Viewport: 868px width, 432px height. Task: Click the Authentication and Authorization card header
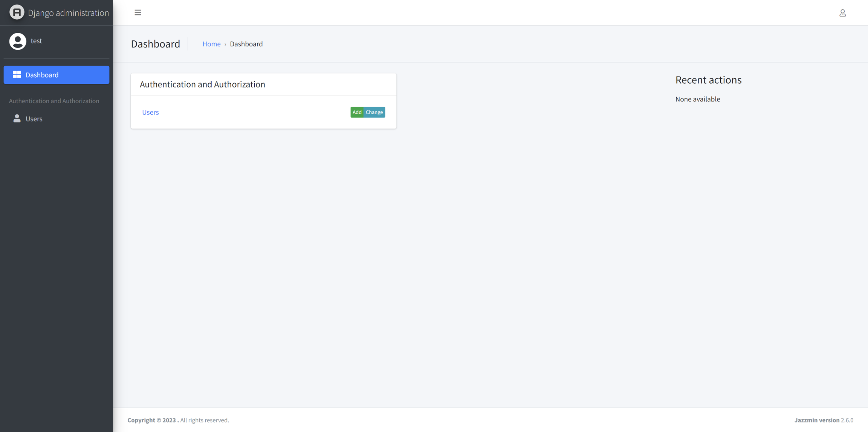pos(202,84)
